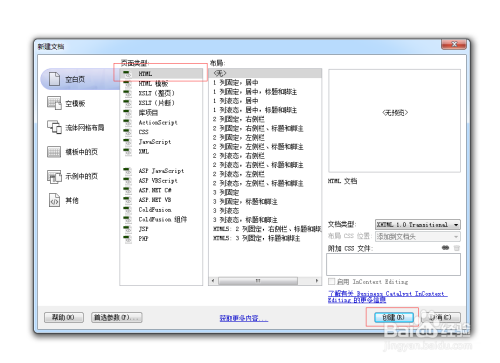
Task: Click the icon beside PHP
Action: point(127,239)
